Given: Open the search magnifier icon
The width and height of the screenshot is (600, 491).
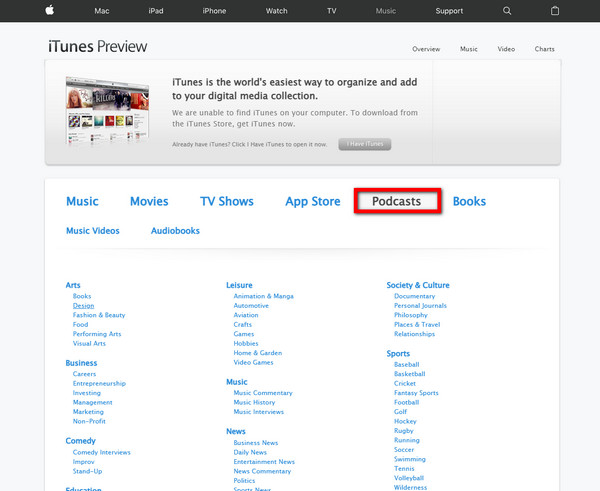Looking at the screenshot, I should click(x=507, y=11).
